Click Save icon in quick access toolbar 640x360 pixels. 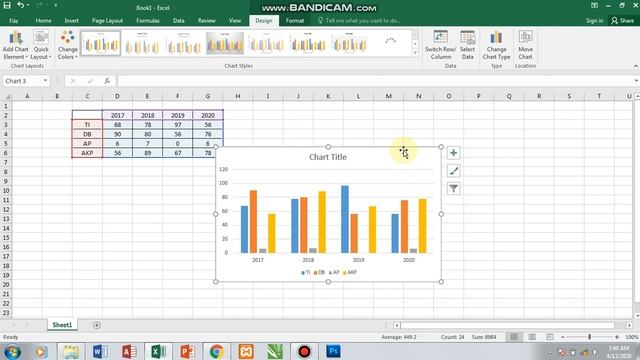(x=7, y=5)
